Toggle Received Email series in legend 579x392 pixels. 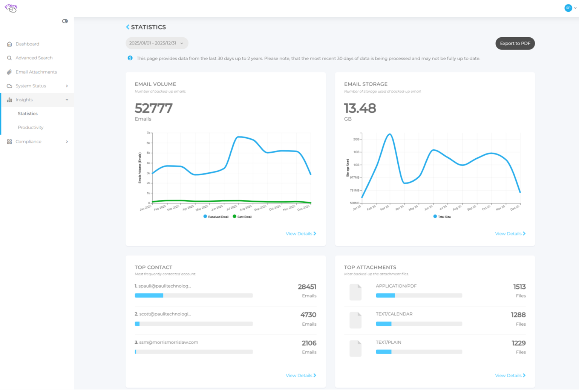click(x=216, y=217)
